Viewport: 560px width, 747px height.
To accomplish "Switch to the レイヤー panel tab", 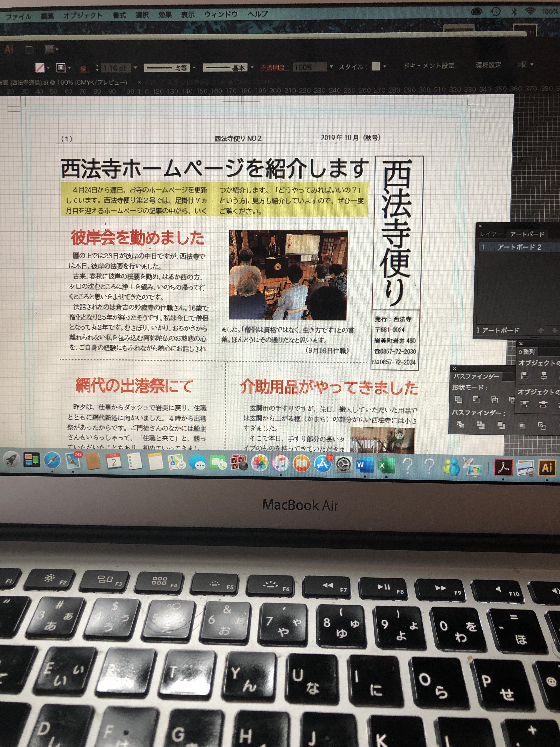I will point(491,234).
